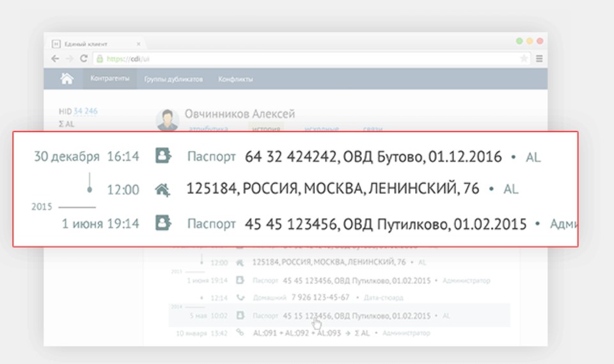This screenshot has width=614, height=364.
Task: Click the favicon on the Единый клиент tab
Action: [x=56, y=44]
